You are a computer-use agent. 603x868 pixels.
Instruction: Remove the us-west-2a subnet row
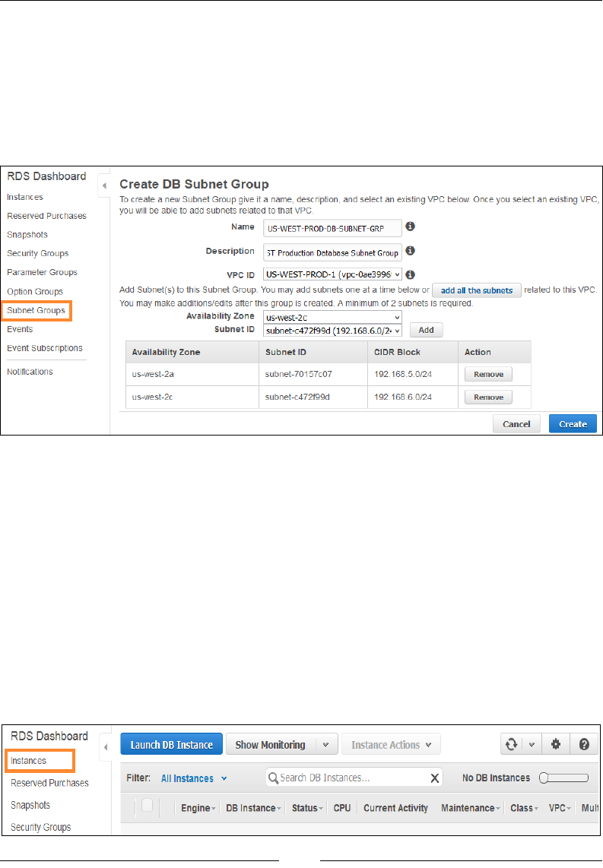point(488,374)
